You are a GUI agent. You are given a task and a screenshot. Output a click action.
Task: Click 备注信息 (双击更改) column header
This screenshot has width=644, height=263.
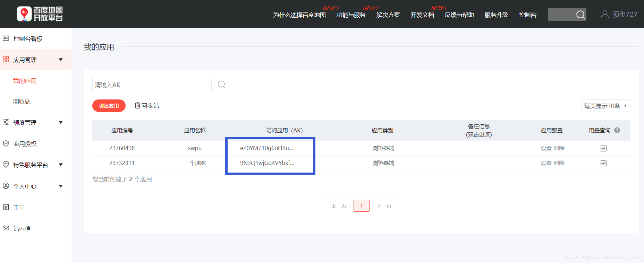pyautogui.click(x=479, y=130)
